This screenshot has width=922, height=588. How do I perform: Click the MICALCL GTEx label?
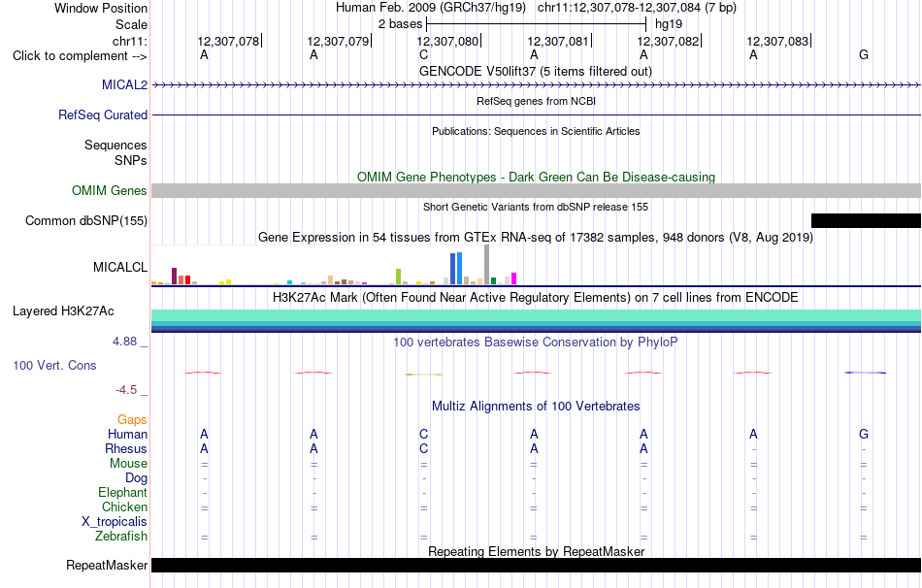point(120,267)
